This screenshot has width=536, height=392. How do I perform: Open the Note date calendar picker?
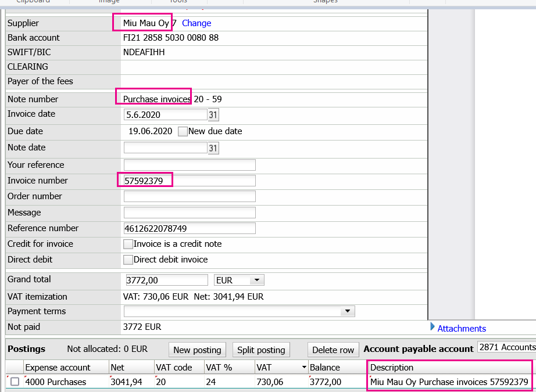(213, 149)
